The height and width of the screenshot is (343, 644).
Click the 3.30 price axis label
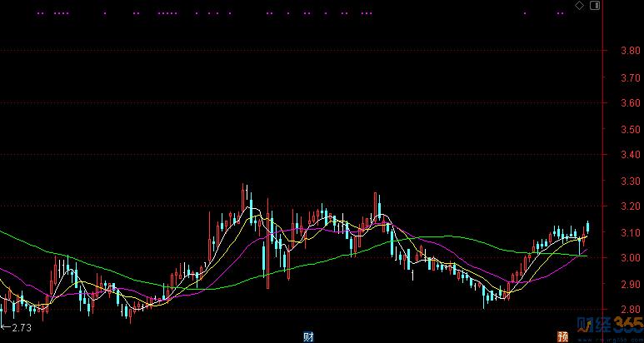pyautogui.click(x=631, y=181)
